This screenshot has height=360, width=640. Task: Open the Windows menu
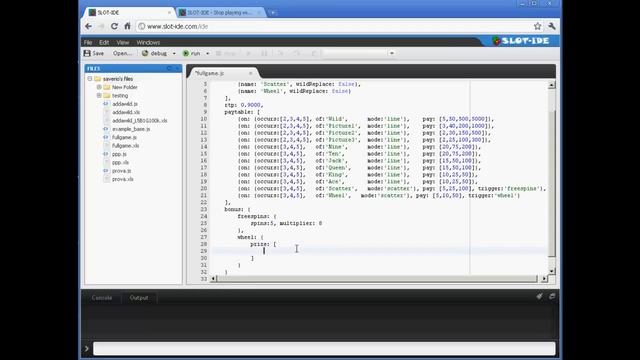[x=148, y=42]
